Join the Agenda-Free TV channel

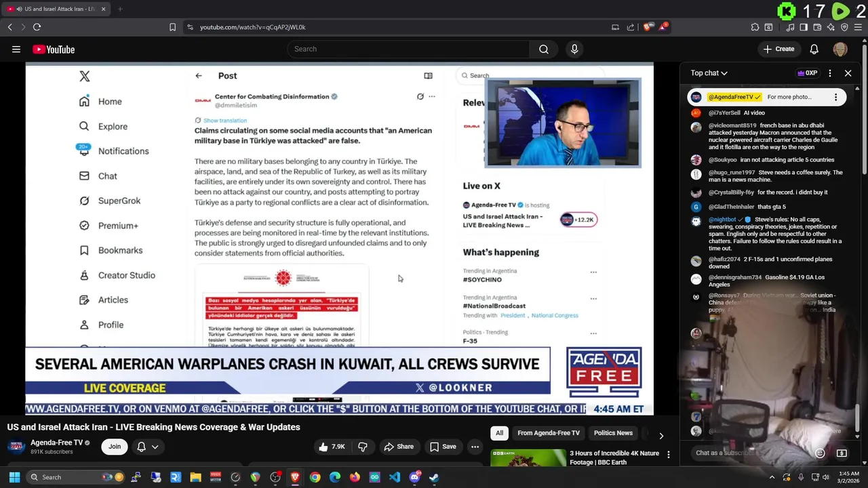(115, 447)
